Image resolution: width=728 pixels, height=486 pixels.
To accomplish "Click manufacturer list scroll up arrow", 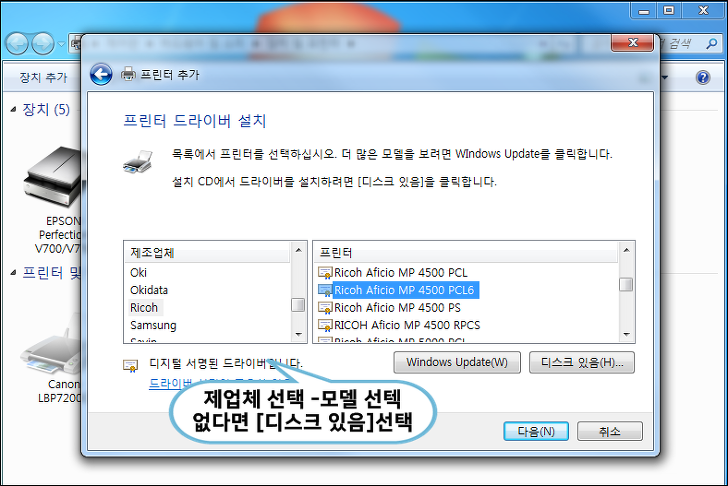I will pyautogui.click(x=299, y=250).
